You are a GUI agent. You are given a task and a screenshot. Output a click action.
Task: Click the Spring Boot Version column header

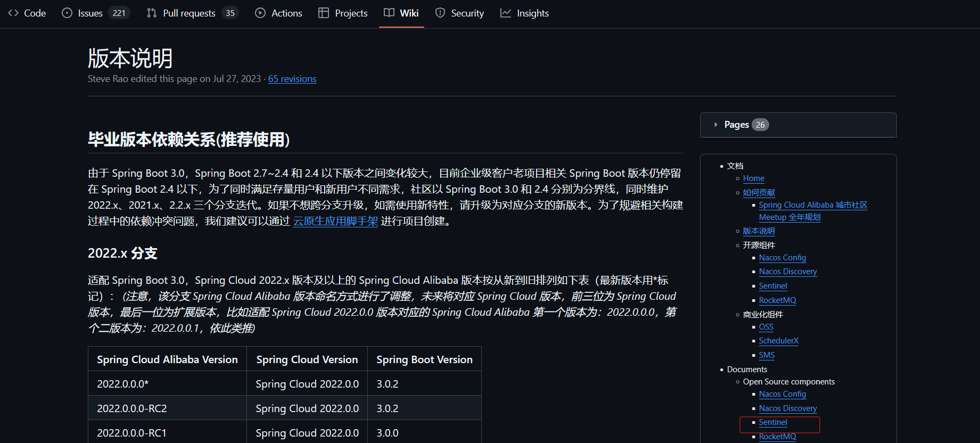424,359
